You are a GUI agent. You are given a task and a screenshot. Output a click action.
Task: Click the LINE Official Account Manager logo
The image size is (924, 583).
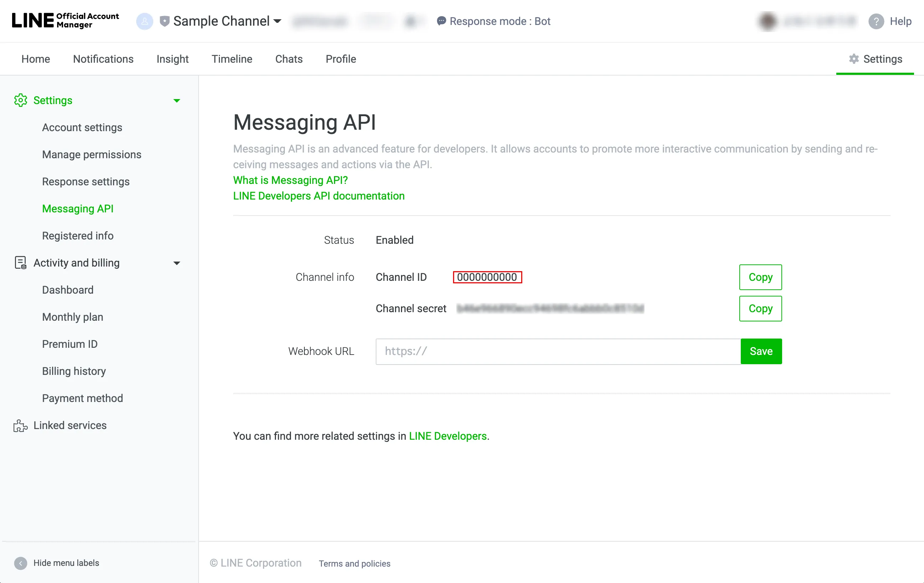coord(65,21)
